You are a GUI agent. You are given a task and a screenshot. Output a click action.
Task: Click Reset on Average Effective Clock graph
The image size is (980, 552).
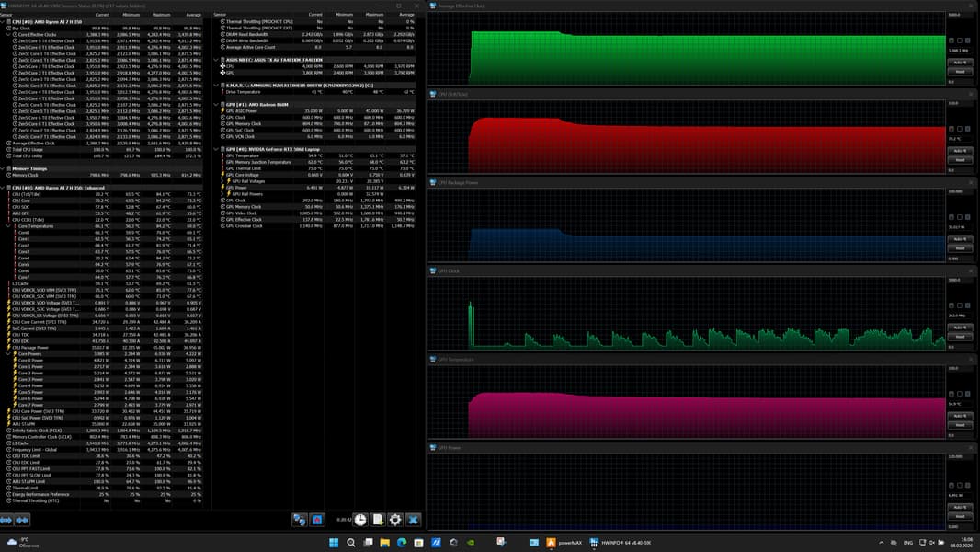pos(960,71)
